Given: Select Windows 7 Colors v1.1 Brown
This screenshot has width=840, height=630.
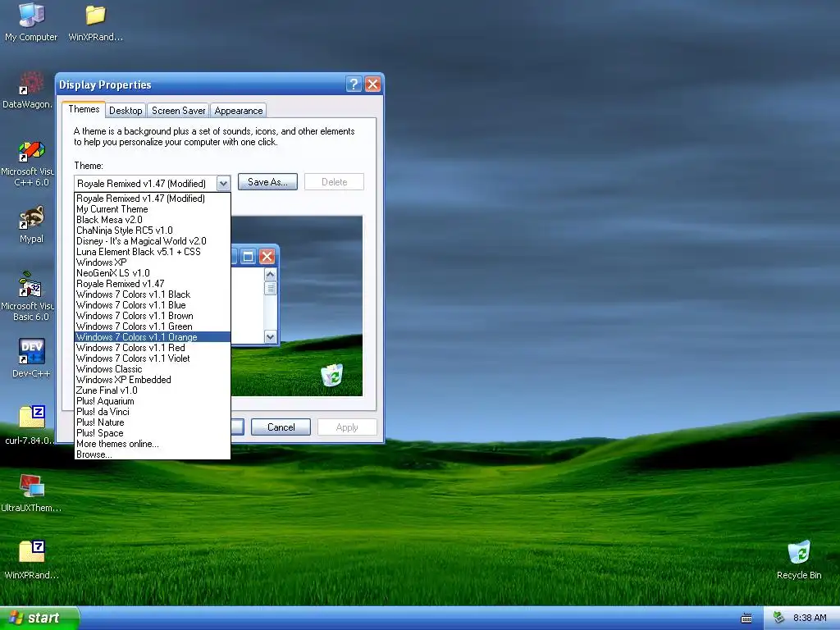Looking at the screenshot, I should click(152, 316).
